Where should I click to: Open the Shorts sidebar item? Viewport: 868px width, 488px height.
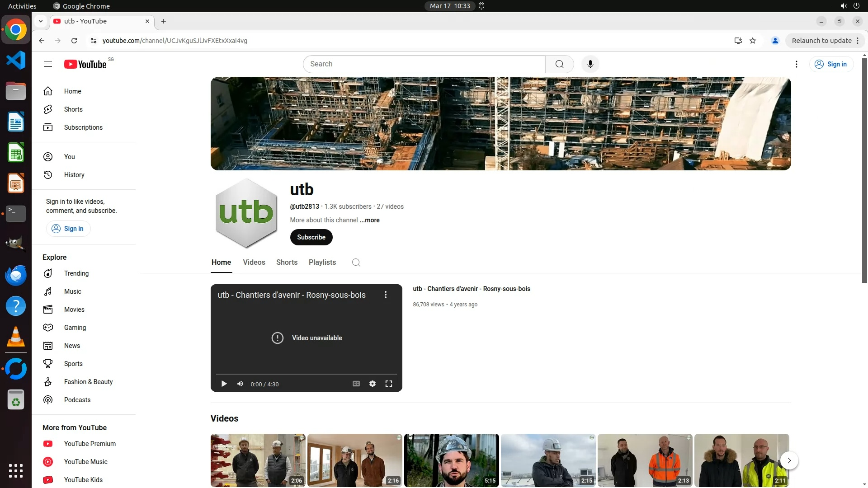coord(73,109)
